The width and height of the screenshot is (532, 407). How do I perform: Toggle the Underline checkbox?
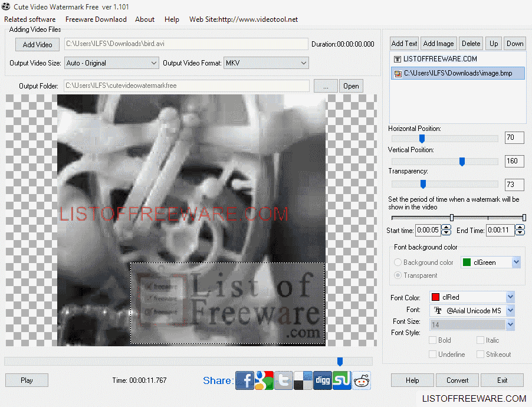point(432,355)
